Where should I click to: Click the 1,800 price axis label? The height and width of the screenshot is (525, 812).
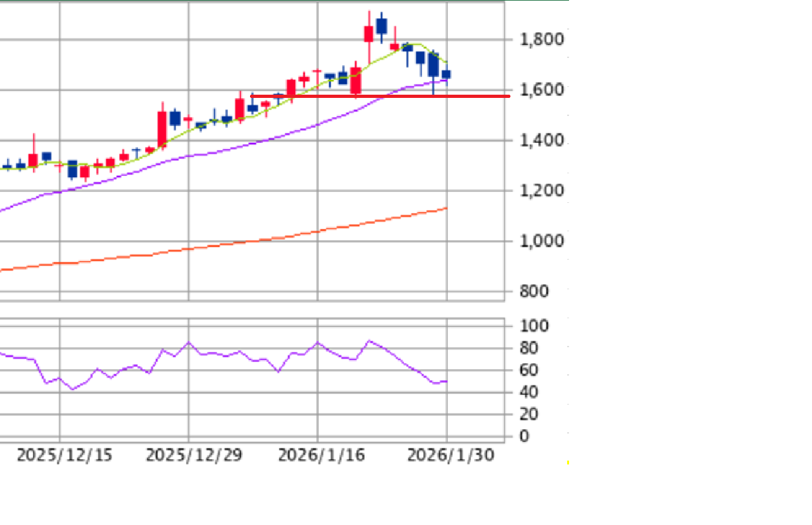coord(541,40)
